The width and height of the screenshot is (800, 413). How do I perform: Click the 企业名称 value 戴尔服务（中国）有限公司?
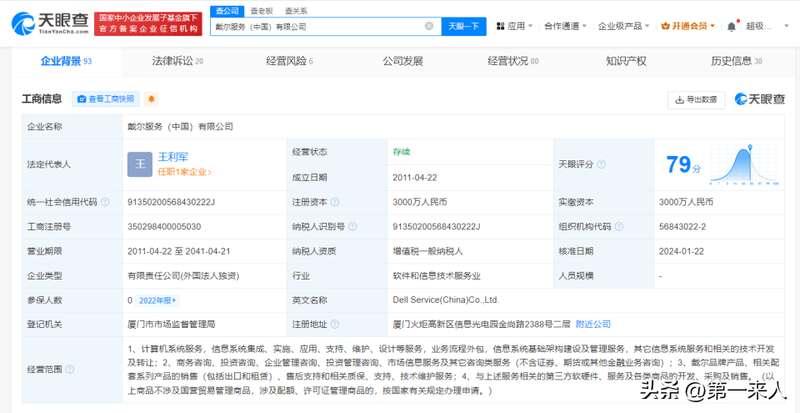[180, 127]
